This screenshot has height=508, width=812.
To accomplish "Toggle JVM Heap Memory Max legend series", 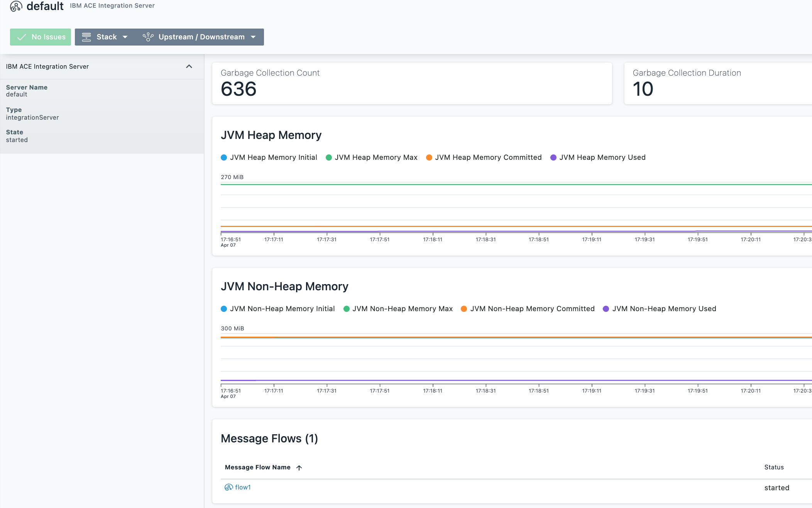I will point(372,157).
